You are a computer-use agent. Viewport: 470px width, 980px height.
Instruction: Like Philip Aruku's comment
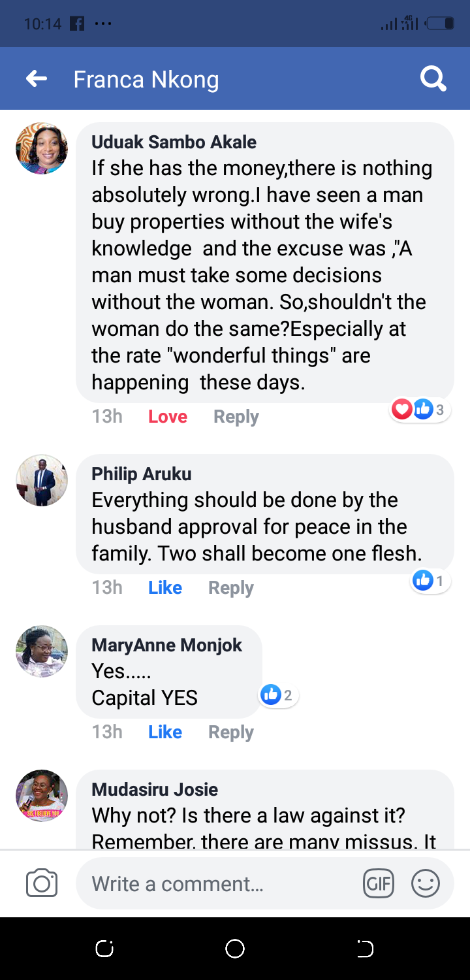(x=165, y=588)
